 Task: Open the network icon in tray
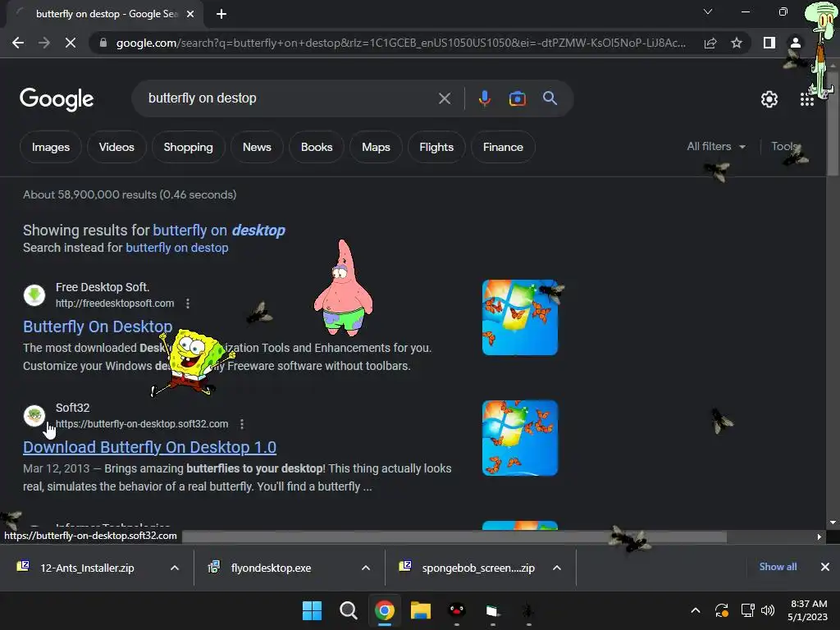coord(747,610)
